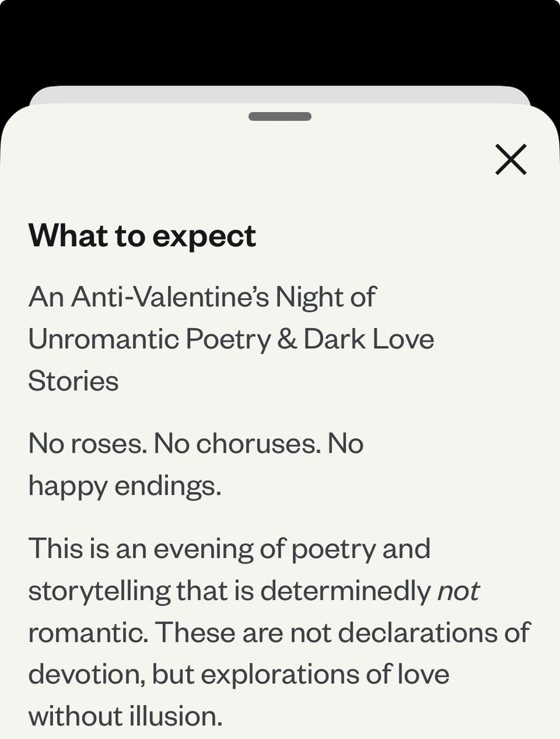This screenshot has height=739, width=560.
Task: Tap "This is an evening of poetry and"
Action: [229, 548]
